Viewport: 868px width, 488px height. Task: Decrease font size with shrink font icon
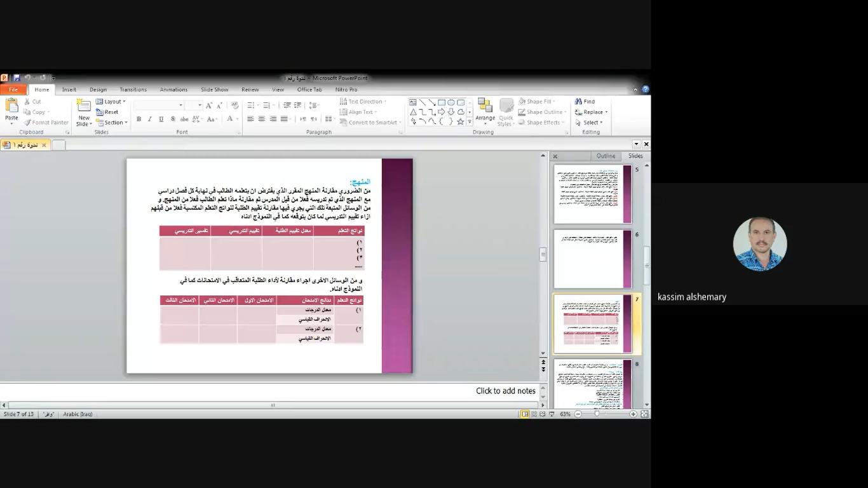pos(220,105)
